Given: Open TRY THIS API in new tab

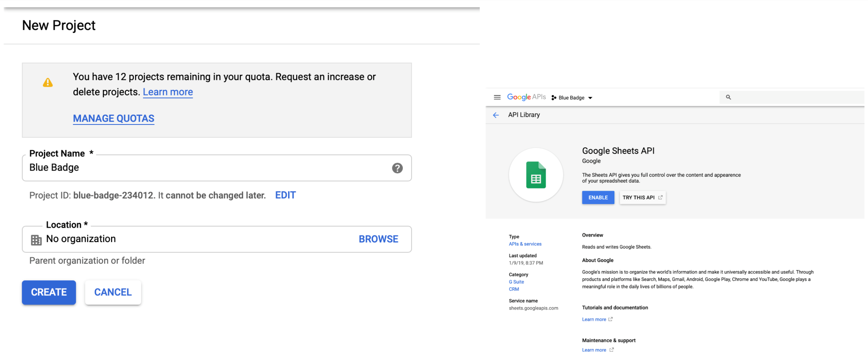Looking at the screenshot, I should 642,197.
